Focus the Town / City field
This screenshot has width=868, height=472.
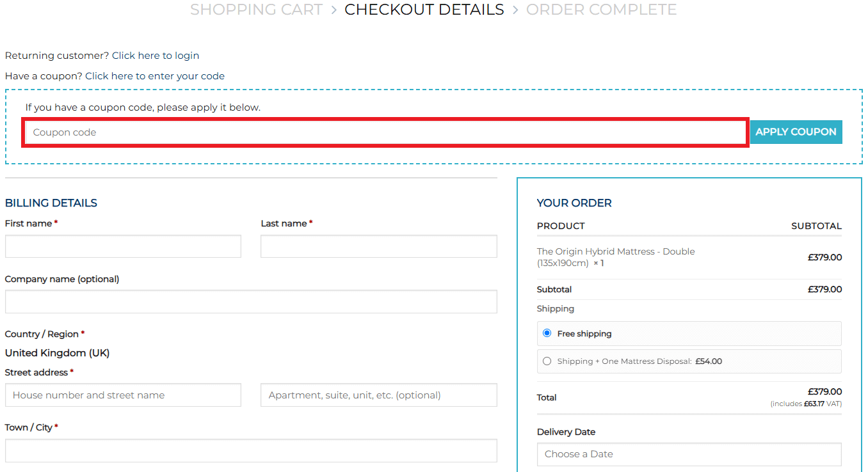point(251,451)
